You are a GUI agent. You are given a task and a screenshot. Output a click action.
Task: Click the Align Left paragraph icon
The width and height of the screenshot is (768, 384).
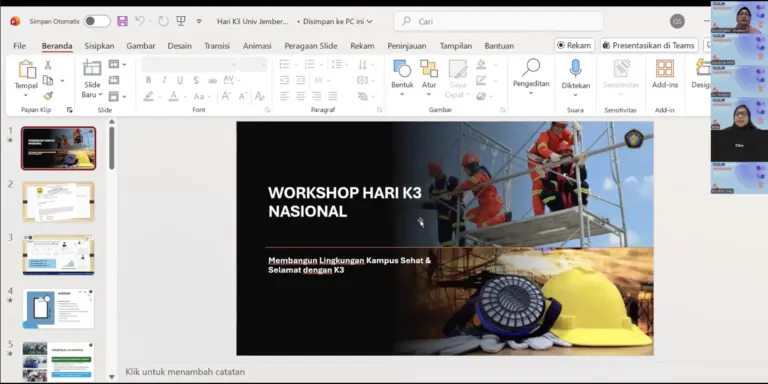click(285, 96)
